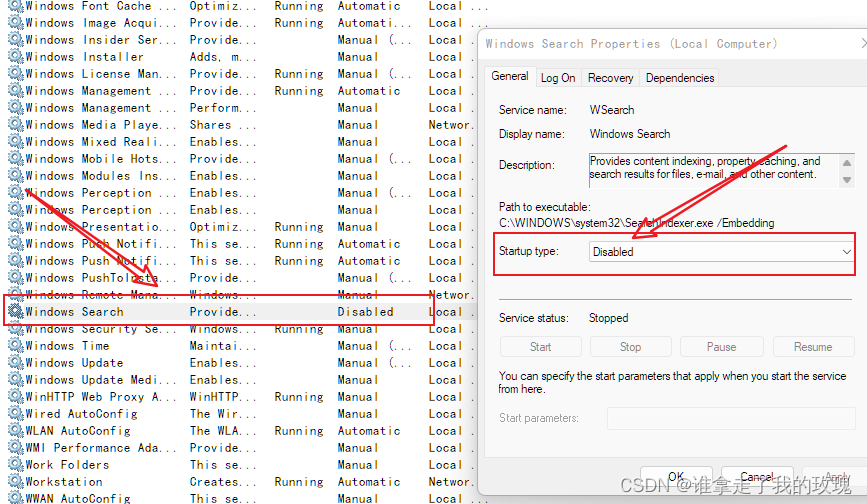Click gear icon of Windows PushToInsta... service
Image resolution: width=867 pixels, height=504 pixels.
15,277
